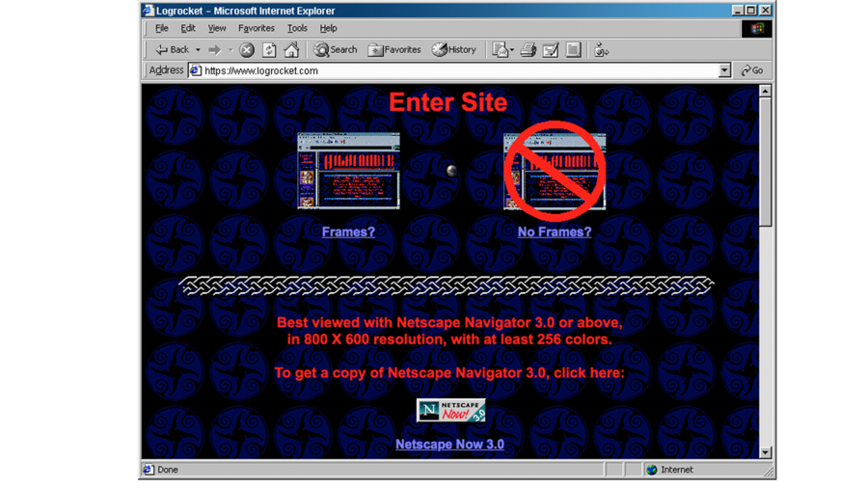Click the Discuss toolbar icon

[x=573, y=50]
